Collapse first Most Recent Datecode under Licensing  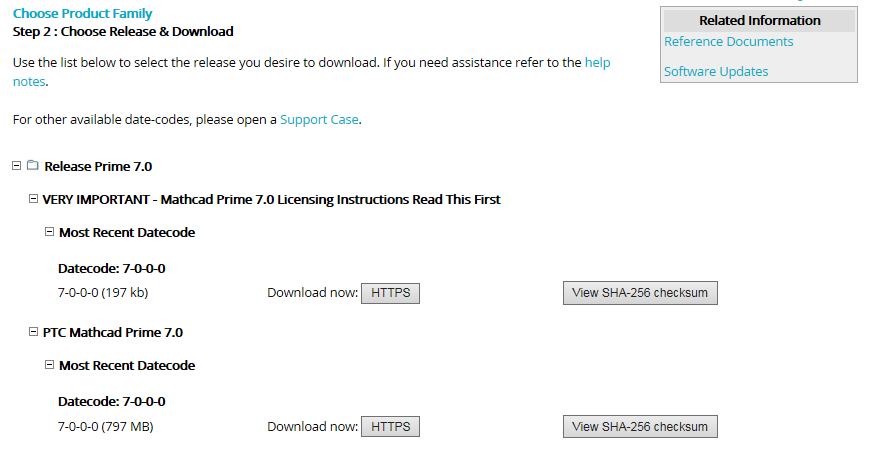pos(50,231)
